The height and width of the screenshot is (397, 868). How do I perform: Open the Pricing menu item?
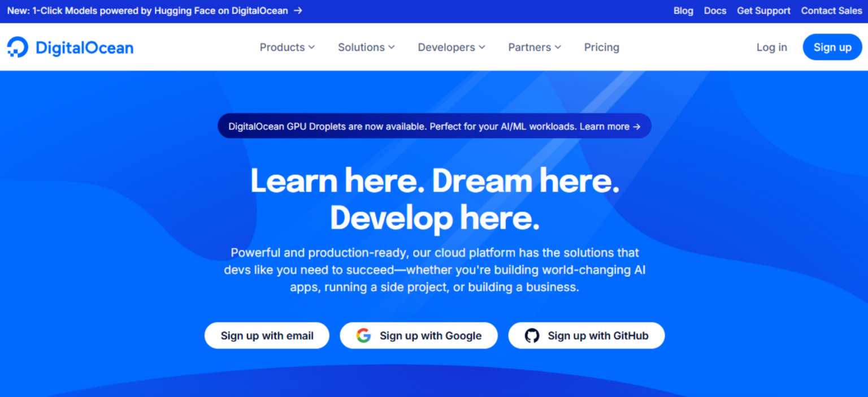tap(601, 48)
